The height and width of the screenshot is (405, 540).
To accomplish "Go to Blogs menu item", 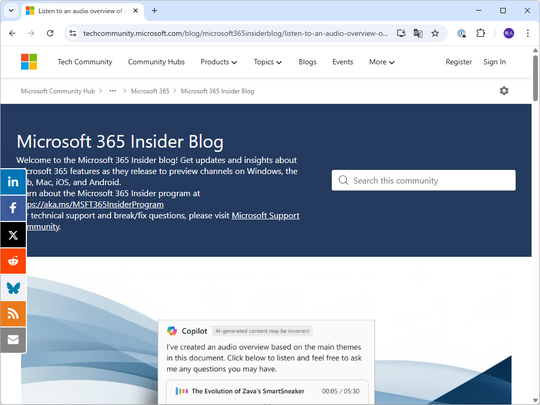I will tap(307, 62).
